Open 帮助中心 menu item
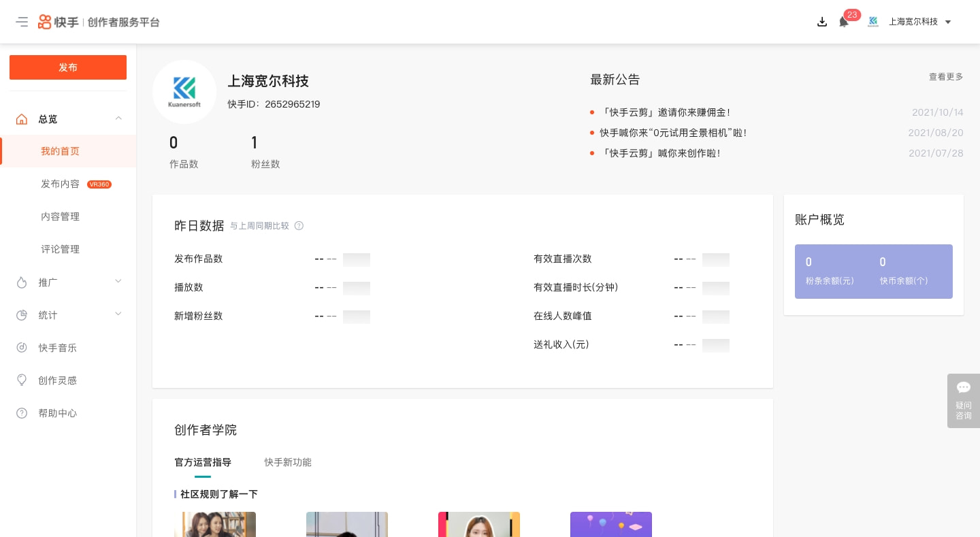The image size is (980, 537). tap(68, 413)
